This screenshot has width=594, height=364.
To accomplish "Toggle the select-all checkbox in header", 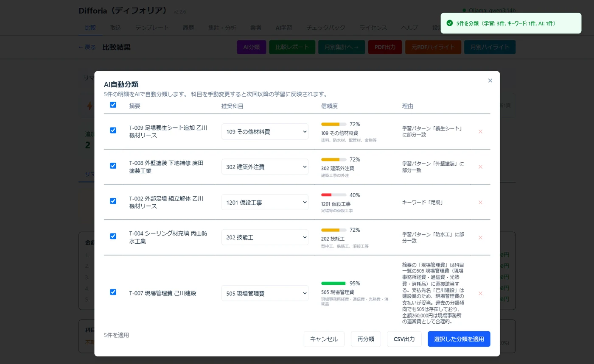I will [113, 105].
